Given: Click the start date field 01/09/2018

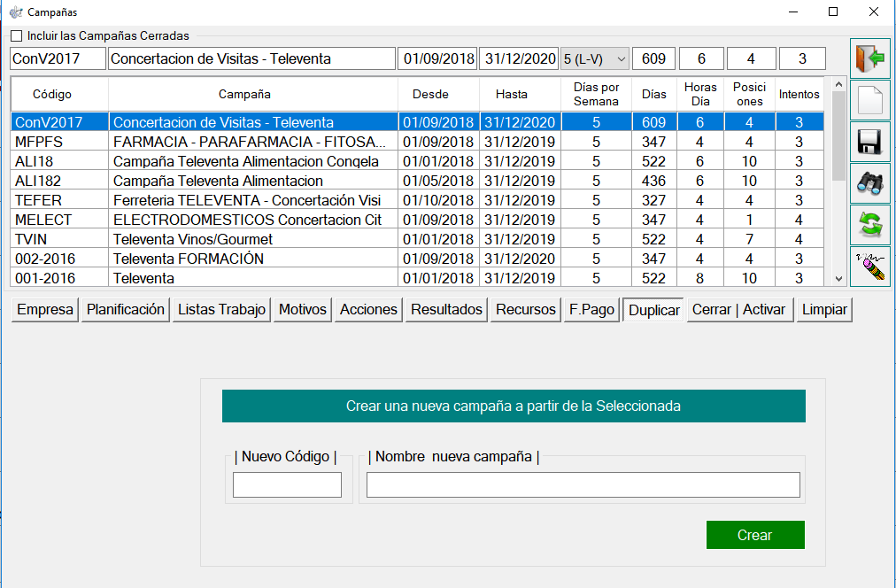Looking at the screenshot, I should (x=437, y=58).
